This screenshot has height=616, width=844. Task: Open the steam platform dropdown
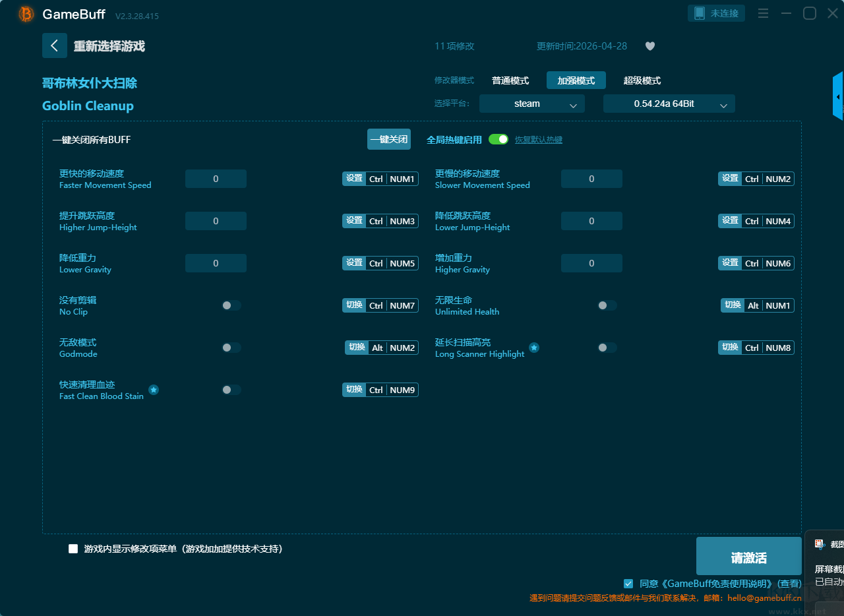(532, 104)
